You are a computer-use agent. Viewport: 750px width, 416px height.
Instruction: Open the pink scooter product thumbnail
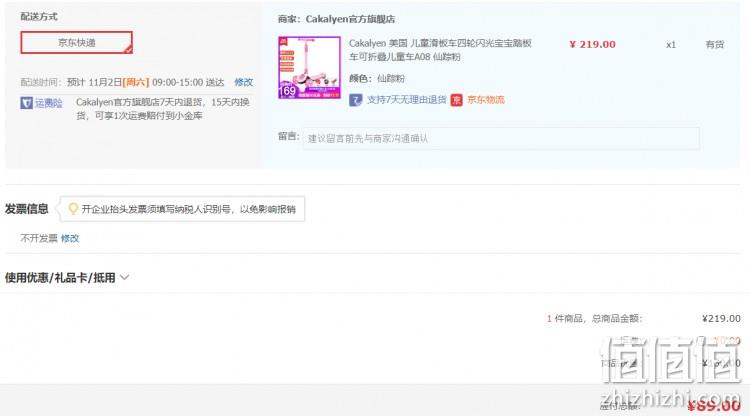tap(309, 68)
